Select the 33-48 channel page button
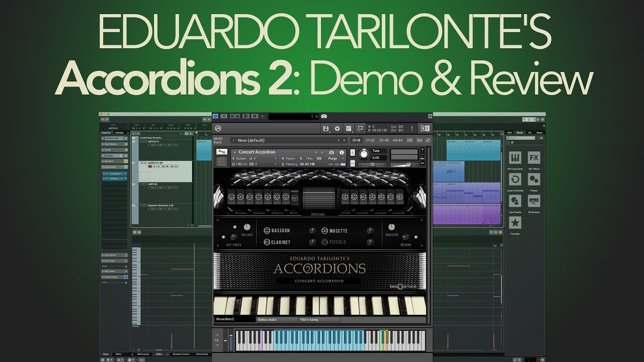Image resolution: width=644 pixels, height=362 pixels. click(383, 140)
